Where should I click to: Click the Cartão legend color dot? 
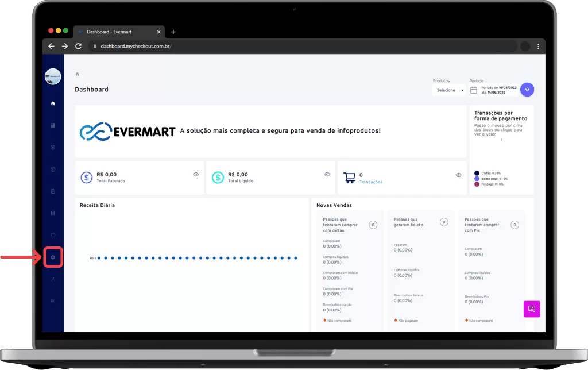coord(477,173)
